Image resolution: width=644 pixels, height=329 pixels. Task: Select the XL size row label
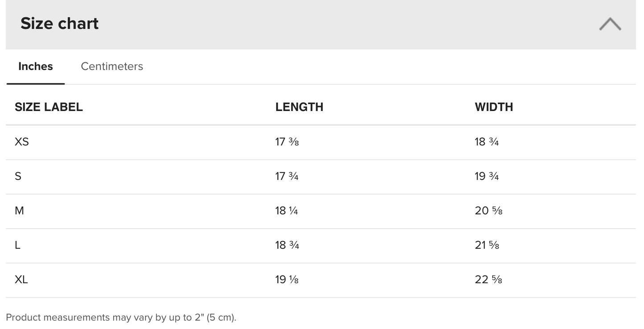(21, 280)
